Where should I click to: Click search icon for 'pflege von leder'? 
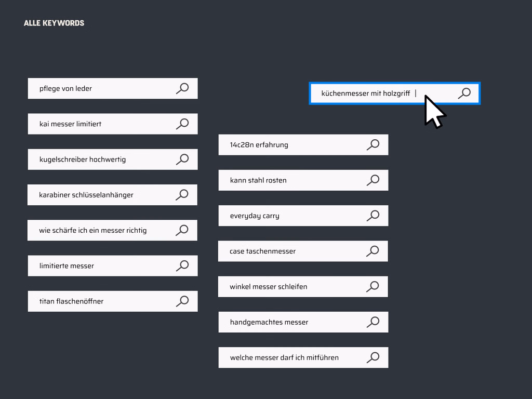182,88
